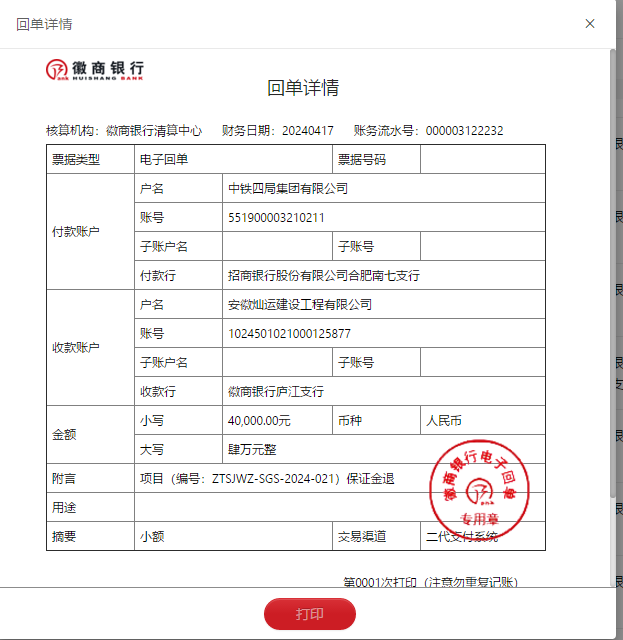Click the 电子回单 receipt type cell
Viewport: 623px width, 640px height.
[x=164, y=159]
